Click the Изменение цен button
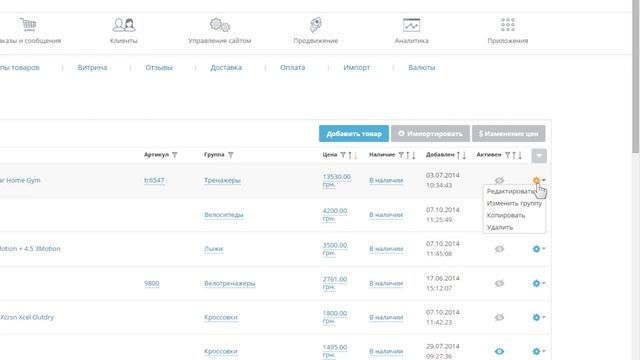The width and height of the screenshot is (640, 360). (x=509, y=133)
